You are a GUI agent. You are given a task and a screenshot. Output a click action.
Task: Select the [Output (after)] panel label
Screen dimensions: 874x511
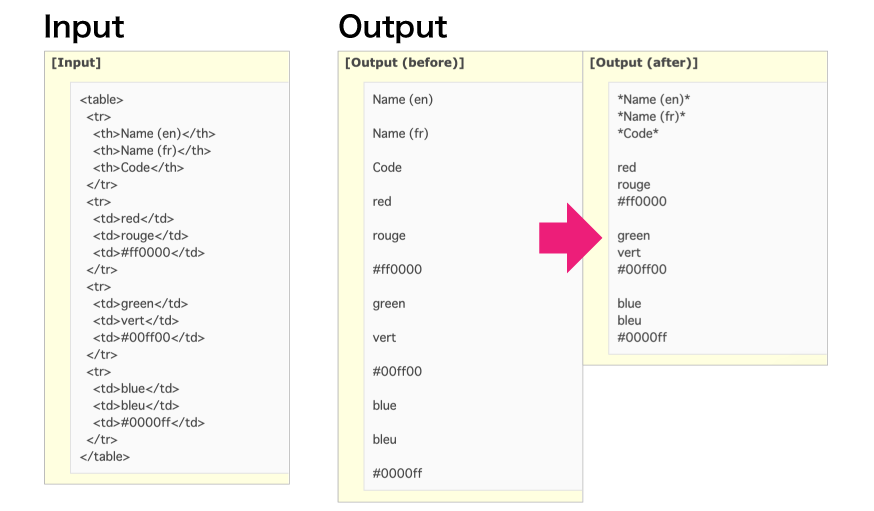(x=644, y=62)
